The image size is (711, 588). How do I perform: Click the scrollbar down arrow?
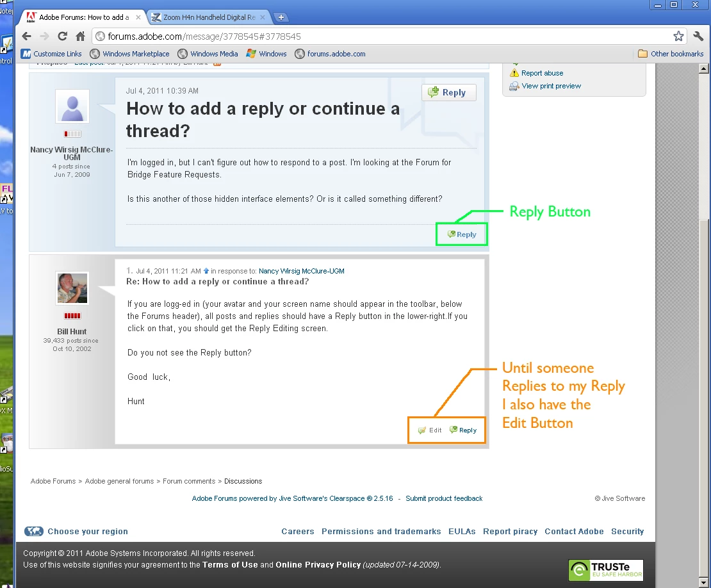click(x=704, y=583)
